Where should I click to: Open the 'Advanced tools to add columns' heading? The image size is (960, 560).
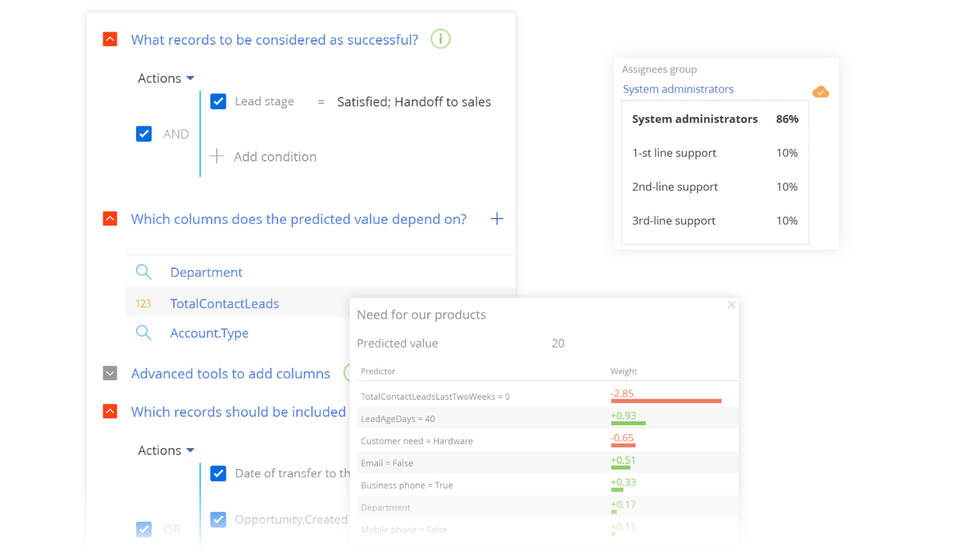231,373
